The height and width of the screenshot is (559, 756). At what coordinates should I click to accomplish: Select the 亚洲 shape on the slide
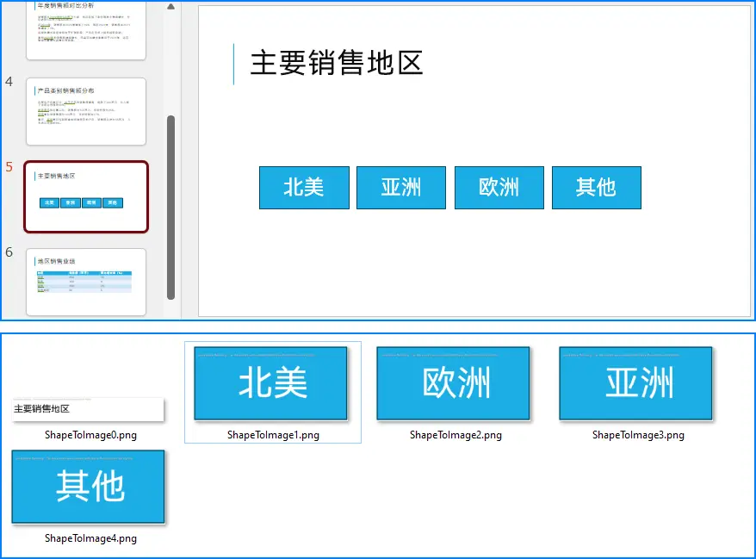tap(401, 187)
